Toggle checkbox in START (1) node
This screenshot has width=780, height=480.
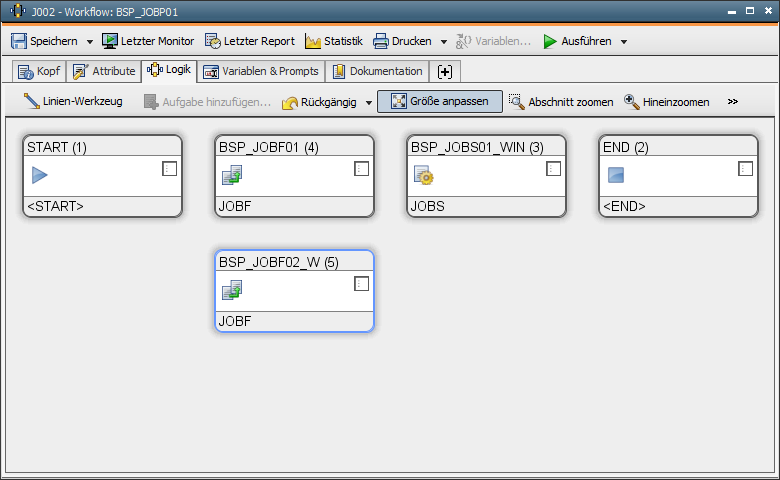click(x=170, y=169)
